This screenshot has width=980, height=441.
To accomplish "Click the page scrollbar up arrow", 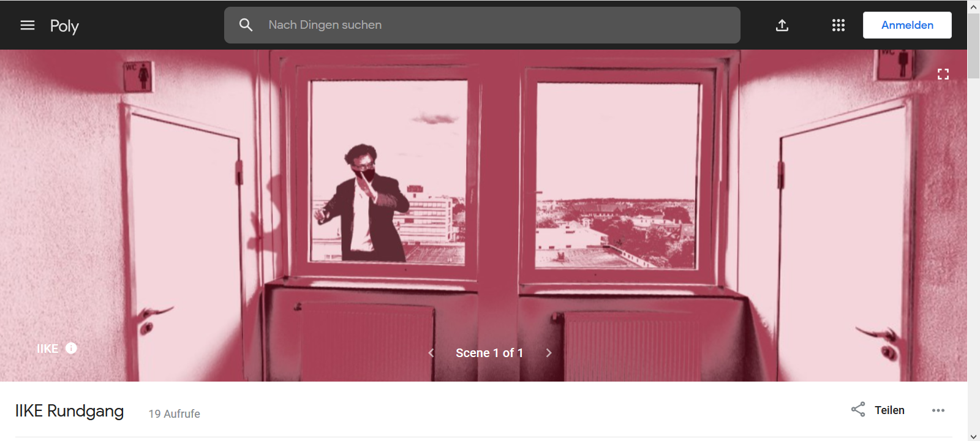I will (974, 7).
